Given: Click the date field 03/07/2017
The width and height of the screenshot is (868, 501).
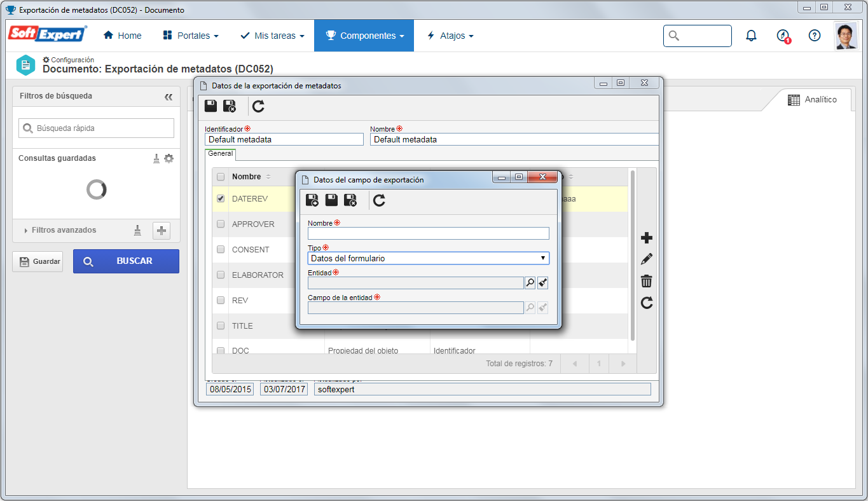Looking at the screenshot, I should (x=284, y=389).
